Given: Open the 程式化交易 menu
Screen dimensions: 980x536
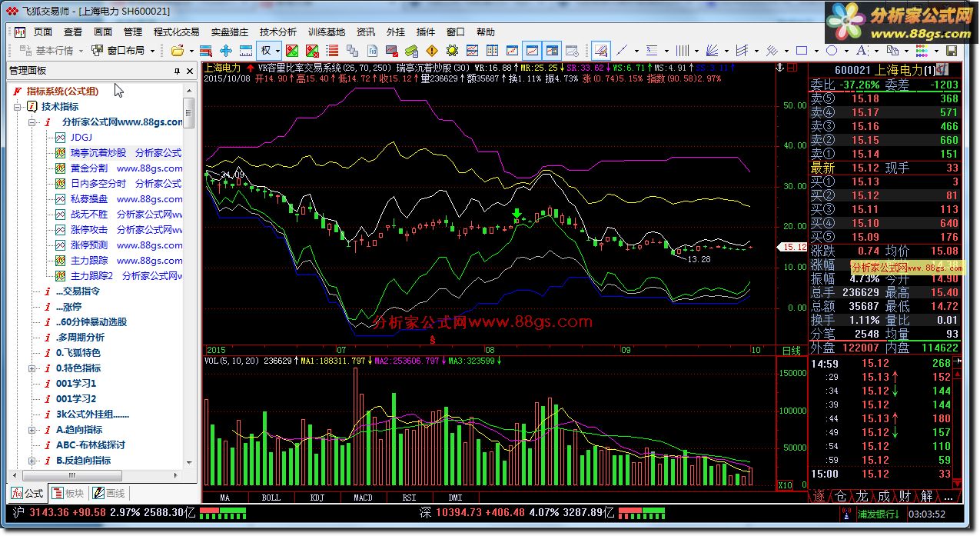Looking at the screenshot, I should coord(176,32).
